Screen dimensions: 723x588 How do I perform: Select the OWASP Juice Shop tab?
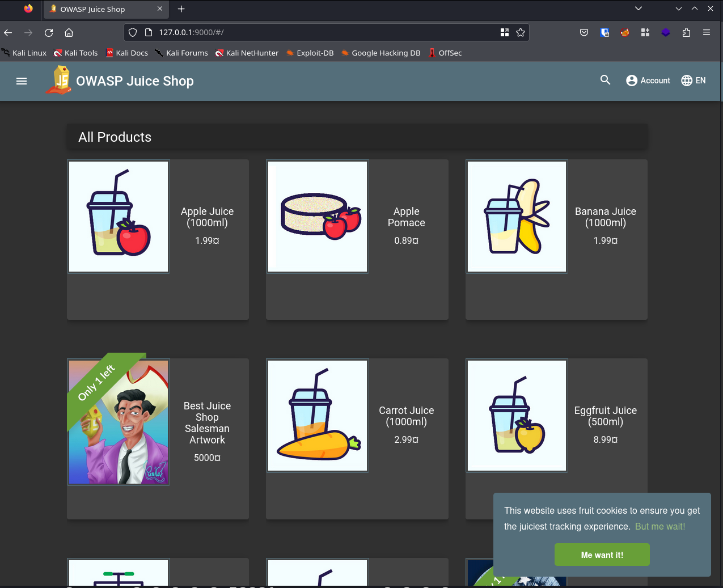point(99,9)
